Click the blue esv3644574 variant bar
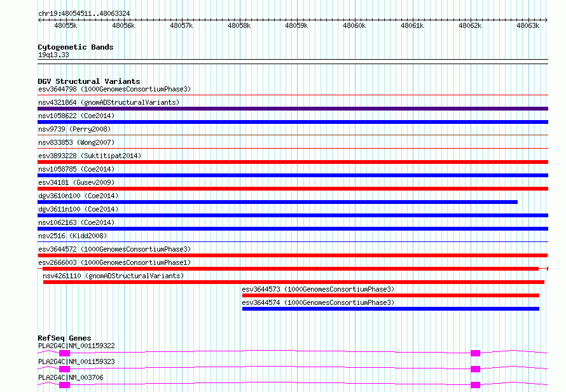Image resolution: width=566 pixels, height=392 pixels. click(x=390, y=309)
